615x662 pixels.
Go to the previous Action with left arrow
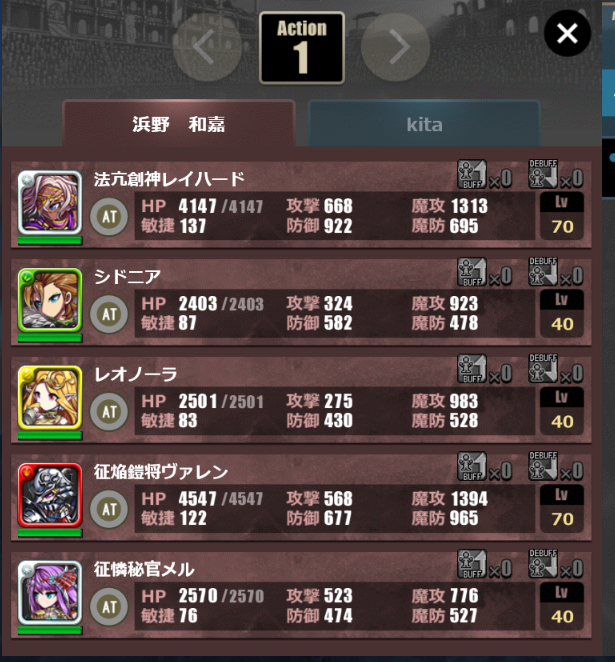click(207, 47)
